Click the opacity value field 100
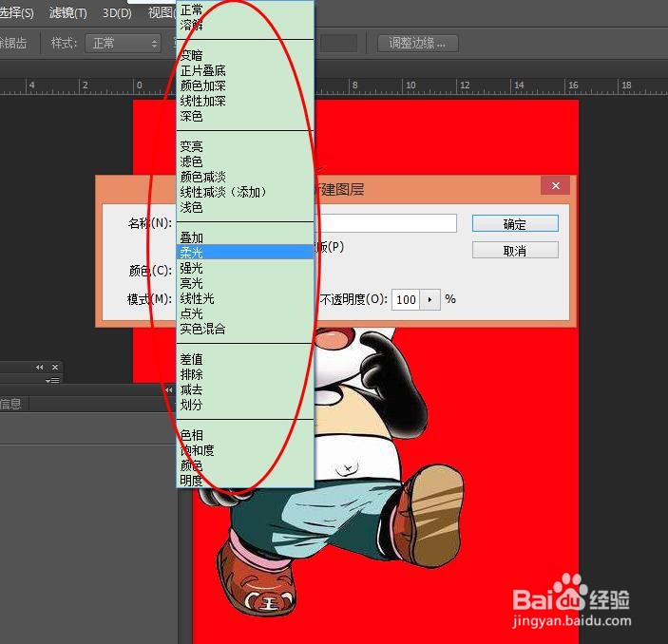Image resolution: width=668 pixels, height=644 pixels. click(x=406, y=300)
